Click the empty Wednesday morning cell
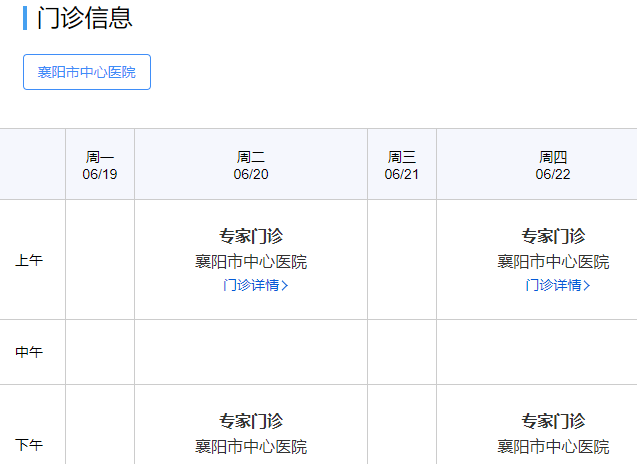 pyautogui.click(x=402, y=260)
